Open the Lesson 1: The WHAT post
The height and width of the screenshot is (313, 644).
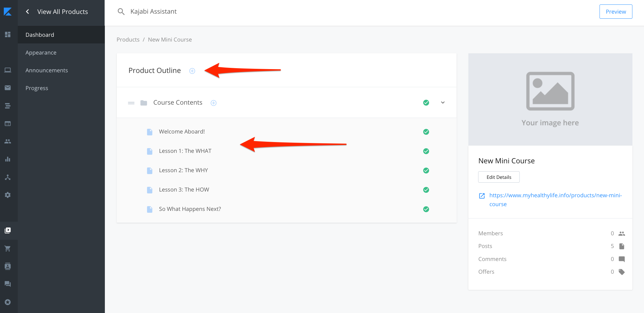(185, 151)
